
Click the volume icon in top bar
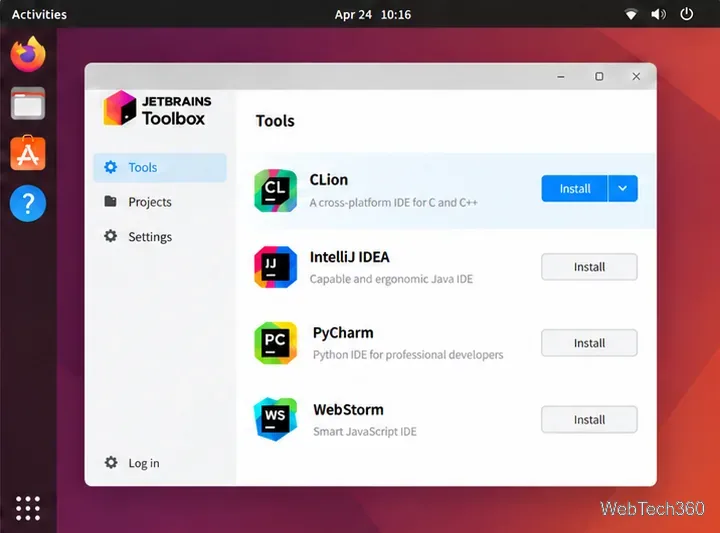point(658,15)
